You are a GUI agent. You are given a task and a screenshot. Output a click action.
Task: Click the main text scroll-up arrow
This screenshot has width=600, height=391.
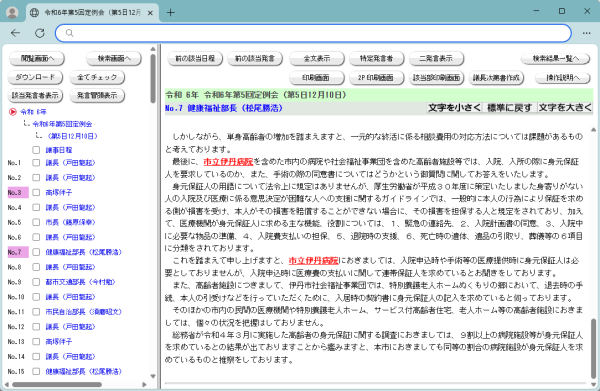(x=593, y=130)
